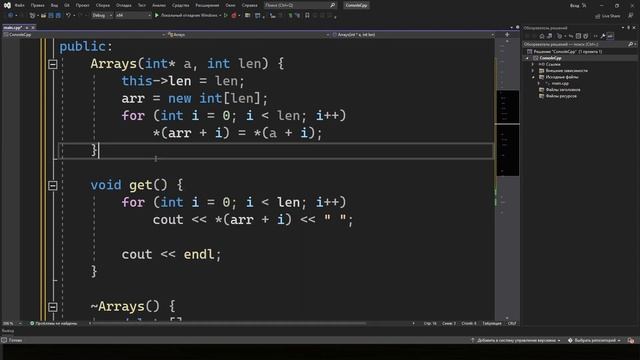
Task: Click Add to source control button
Action: pos(516,340)
